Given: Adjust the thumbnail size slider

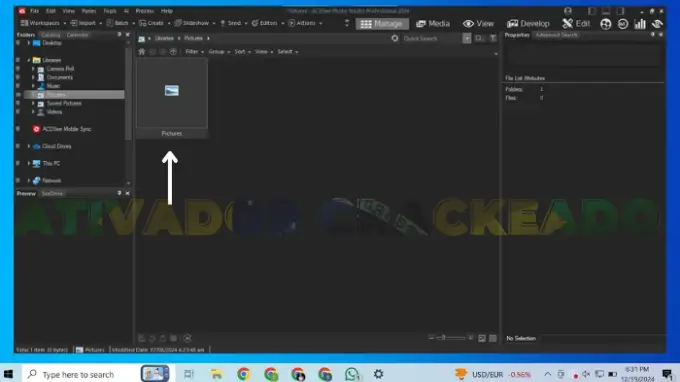Looking at the screenshot, I should tap(451, 338).
